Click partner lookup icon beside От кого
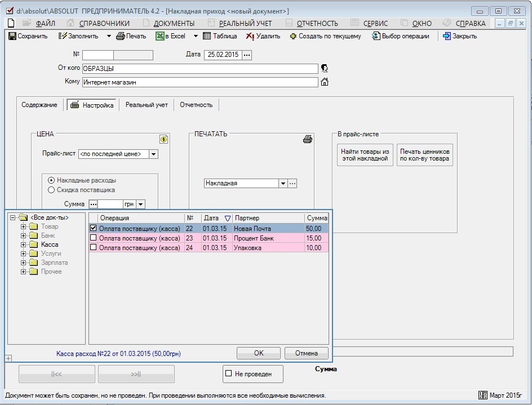Screen dimensions: 532x405 (x=325, y=69)
